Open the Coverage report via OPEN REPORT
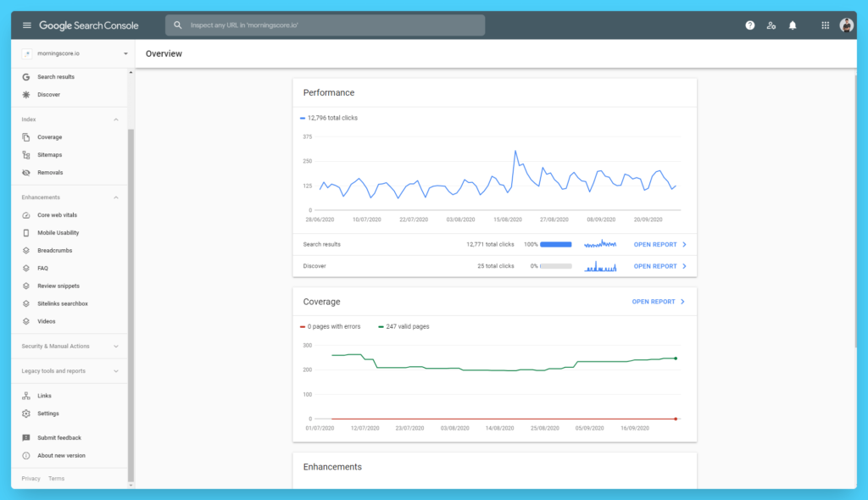Image resolution: width=868 pixels, height=500 pixels. coord(654,301)
